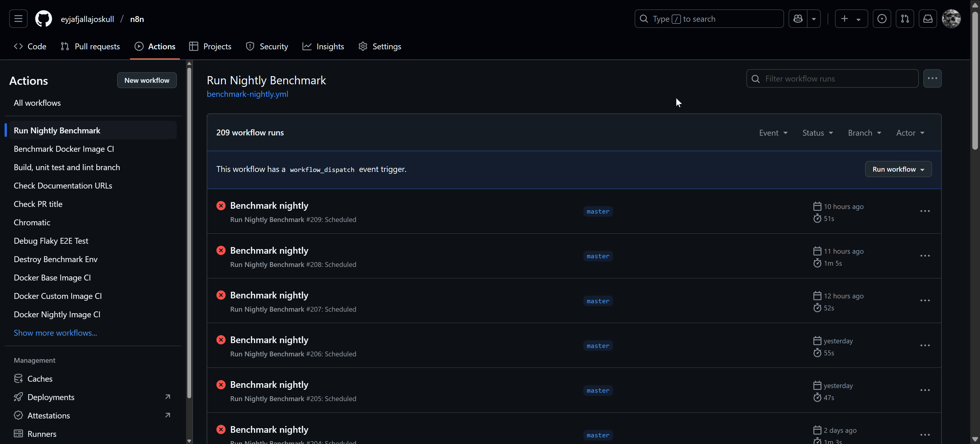Expand the Branch filter dropdown
The height and width of the screenshot is (444, 980).
[x=864, y=133]
